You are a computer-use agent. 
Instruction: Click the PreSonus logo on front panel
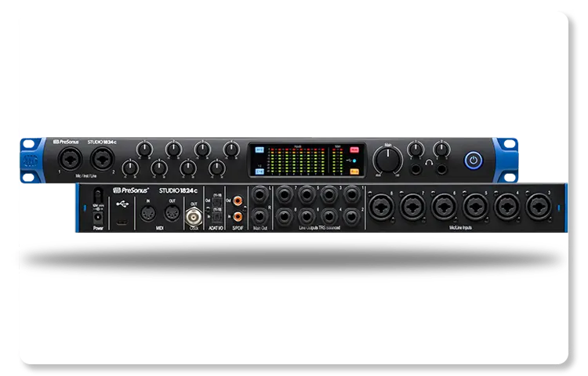[66, 142]
